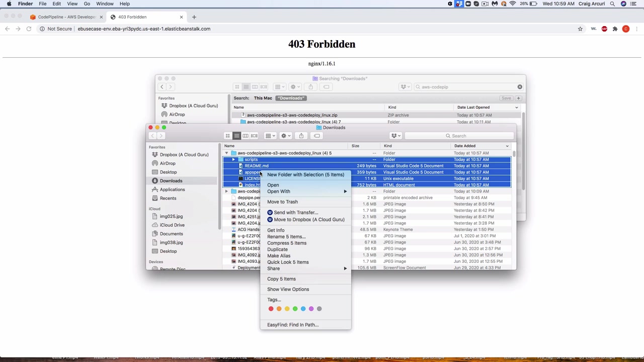Bookmark this page with the star icon
Screen dimensions: 644x362
click(580, 29)
